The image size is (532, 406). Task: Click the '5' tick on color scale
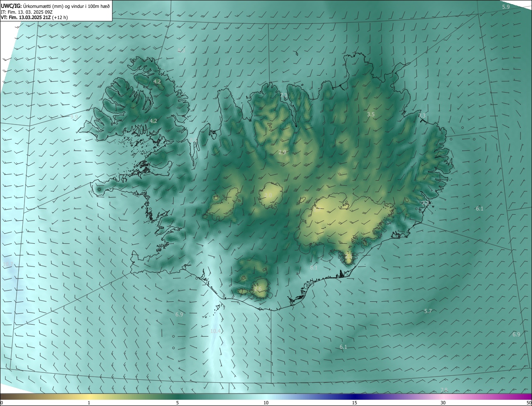click(177, 403)
